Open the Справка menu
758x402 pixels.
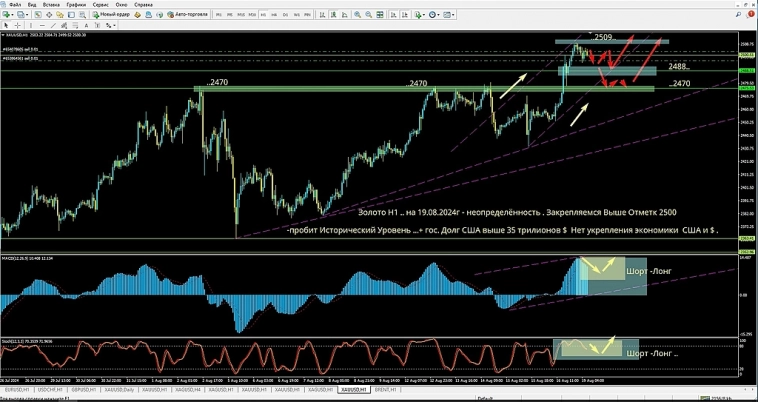click(144, 5)
